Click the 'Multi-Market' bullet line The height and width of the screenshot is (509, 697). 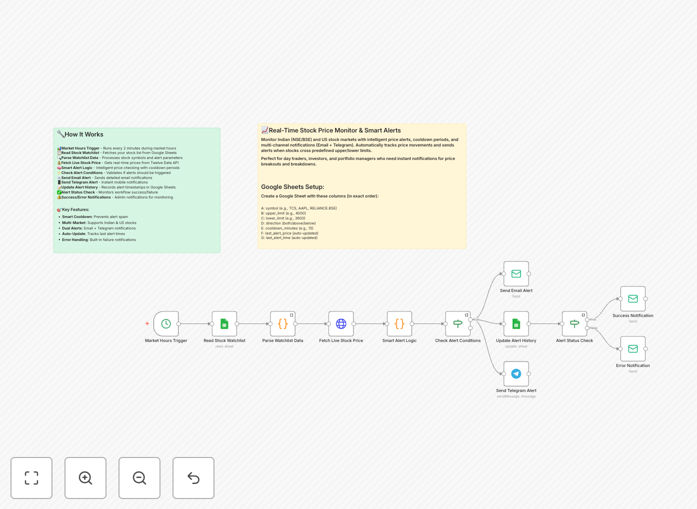point(99,223)
